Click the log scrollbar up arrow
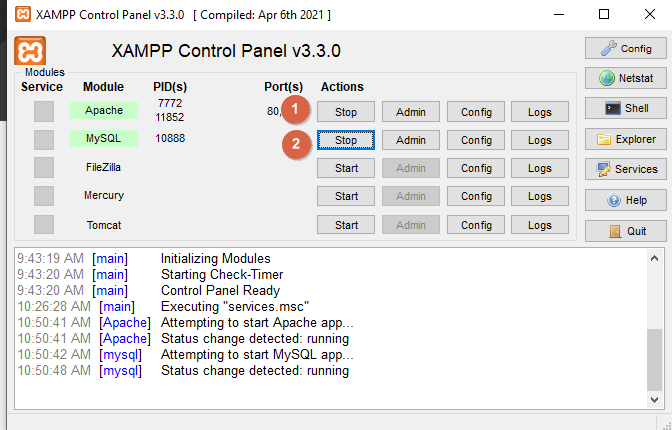 coord(654,259)
